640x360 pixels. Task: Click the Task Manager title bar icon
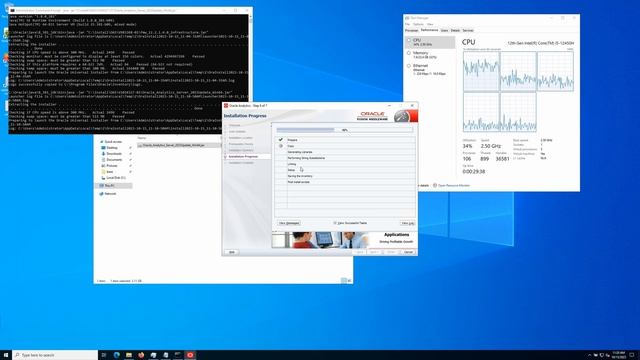click(x=407, y=18)
